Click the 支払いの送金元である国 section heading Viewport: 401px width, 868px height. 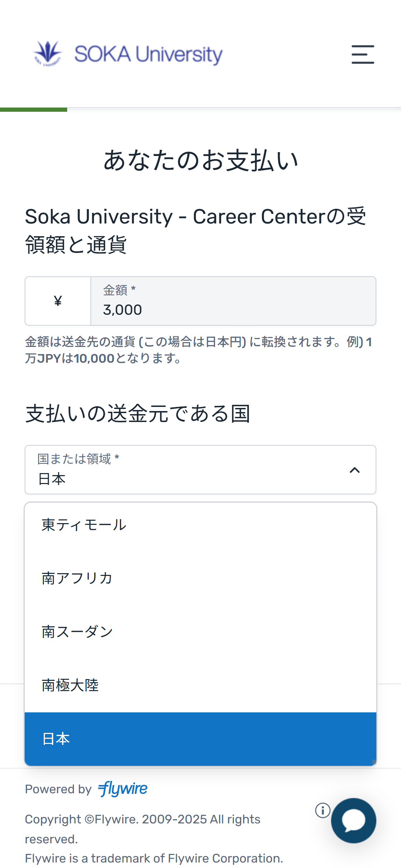[138, 414]
